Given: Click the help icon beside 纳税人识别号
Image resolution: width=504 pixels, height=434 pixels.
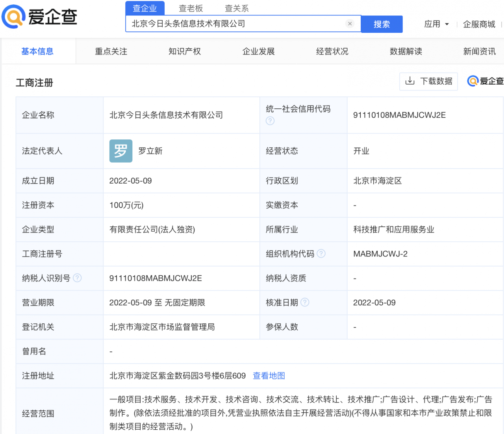Looking at the screenshot, I should (77, 278).
